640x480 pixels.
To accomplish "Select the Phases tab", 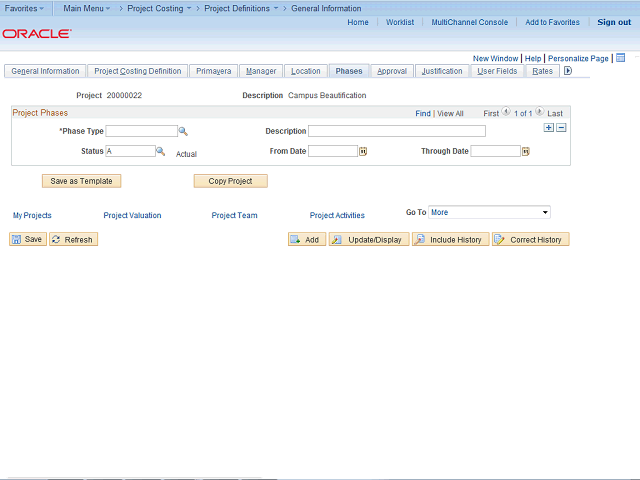I will coord(349,71).
